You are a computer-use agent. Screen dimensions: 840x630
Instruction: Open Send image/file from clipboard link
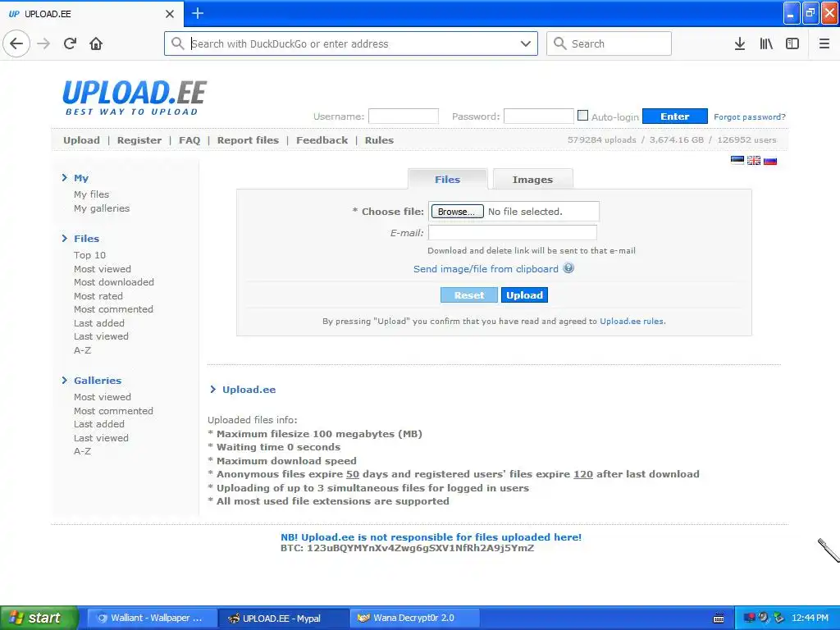point(486,269)
